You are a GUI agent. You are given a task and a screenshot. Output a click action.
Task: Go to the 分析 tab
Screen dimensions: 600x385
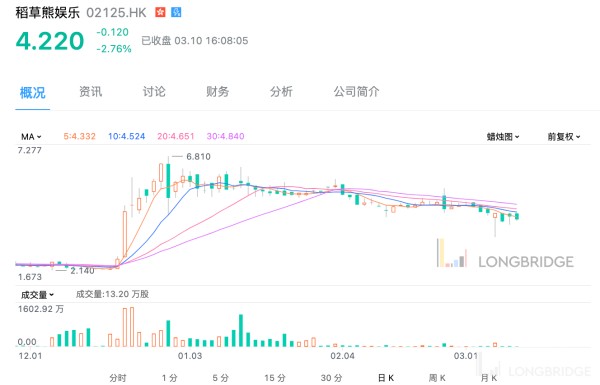(281, 92)
